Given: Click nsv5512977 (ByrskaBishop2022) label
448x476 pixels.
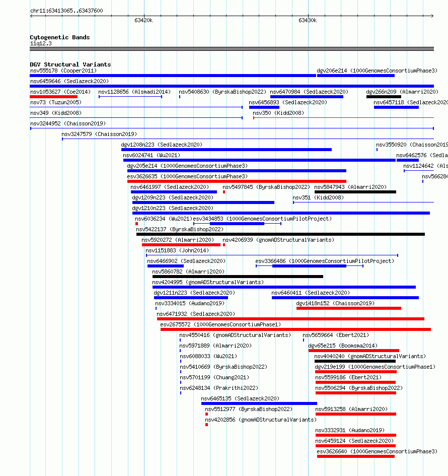Looking at the screenshot, I should (249, 409).
